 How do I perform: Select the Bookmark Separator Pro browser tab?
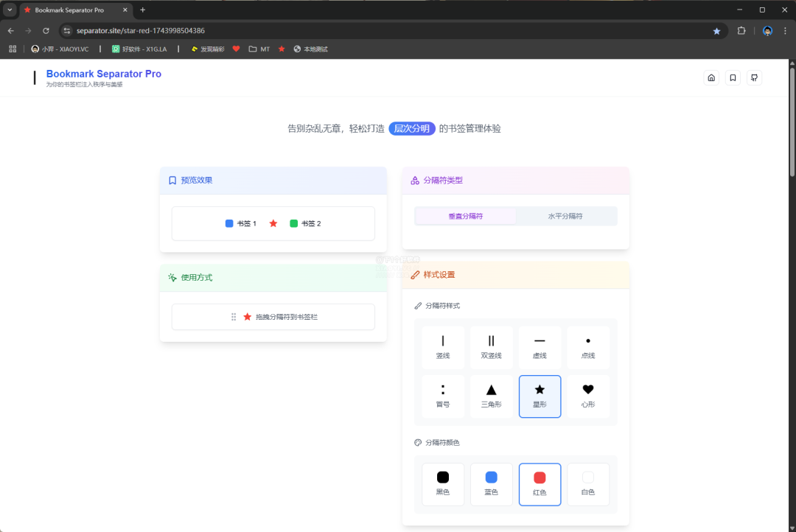[76, 10]
